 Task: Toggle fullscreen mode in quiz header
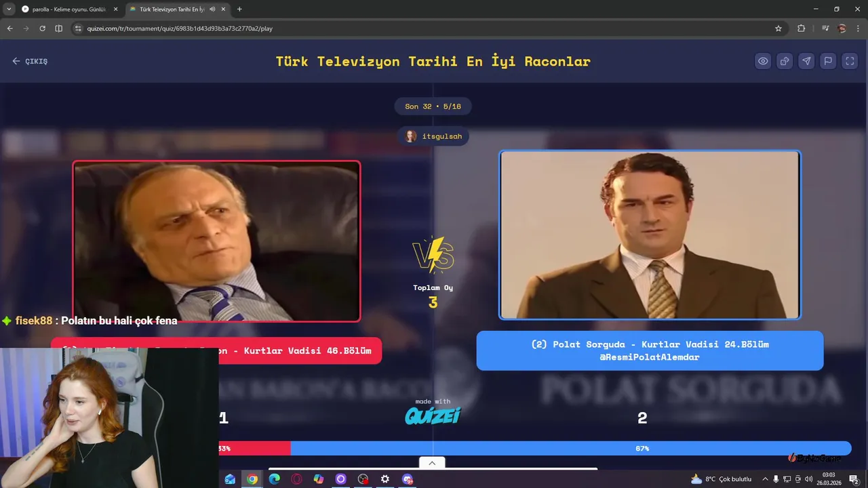(850, 61)
